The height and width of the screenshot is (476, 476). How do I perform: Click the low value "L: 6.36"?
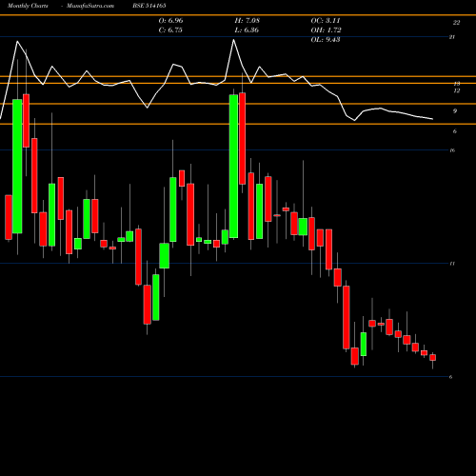pos(247,30)
